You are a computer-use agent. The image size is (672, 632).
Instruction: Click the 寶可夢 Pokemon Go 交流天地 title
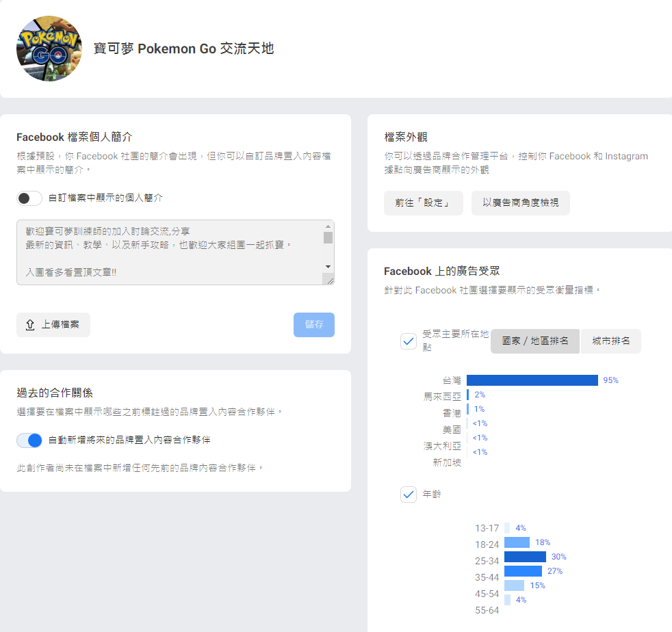(184, 49)
